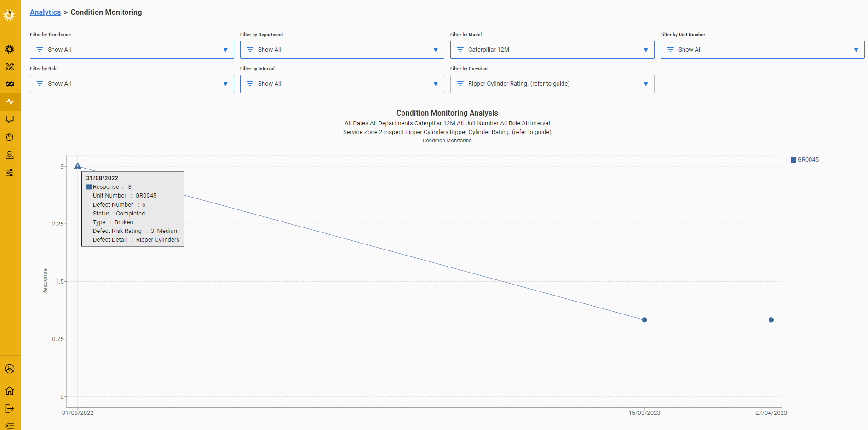Click the chart data point at 15/03/2023
This screenshot has height=430, width=868.
pyautogui.click(x=644, y=320)
